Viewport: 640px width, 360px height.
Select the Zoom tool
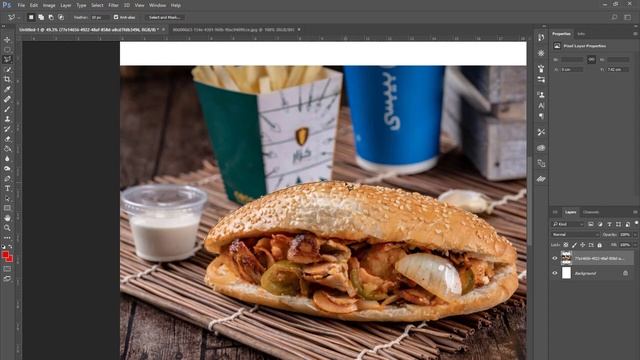point(7,228)
